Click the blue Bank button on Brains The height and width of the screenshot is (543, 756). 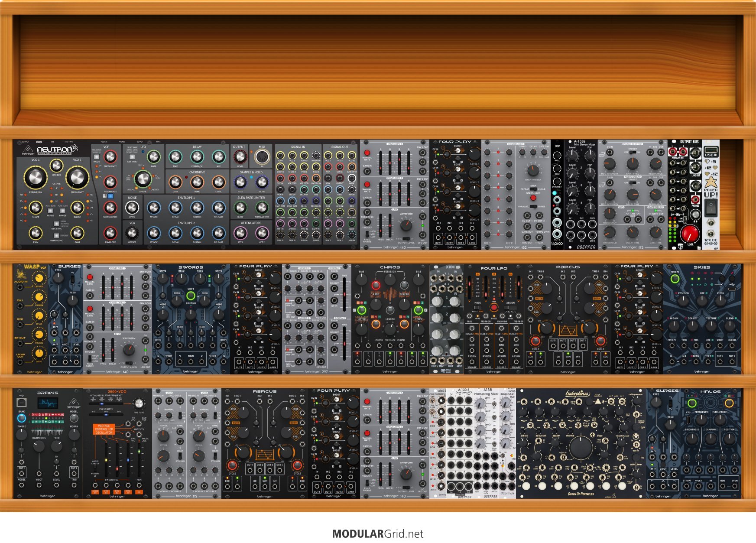[x=21, y=418]
